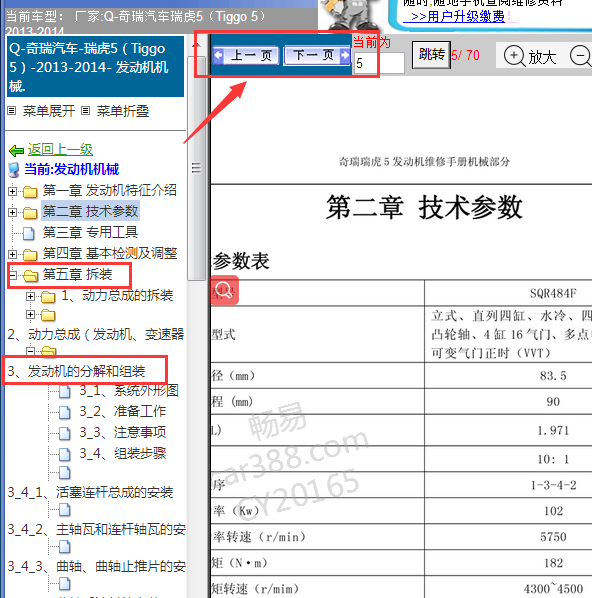Open 3_4、组装步骤 page
This screenshot has height=598, width=592.
pyautogui.click(x=122, y=453)
